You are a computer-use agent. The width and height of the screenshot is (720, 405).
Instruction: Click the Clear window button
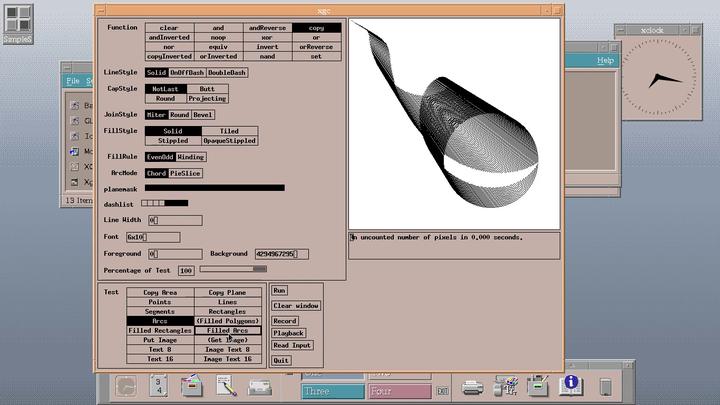click(x=296, y=305)
